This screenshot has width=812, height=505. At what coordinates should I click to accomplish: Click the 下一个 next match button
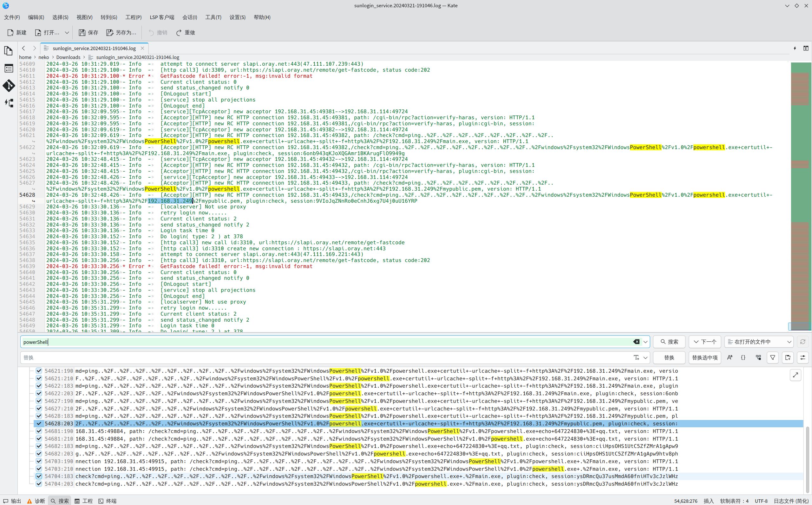[x=704, y=342]
